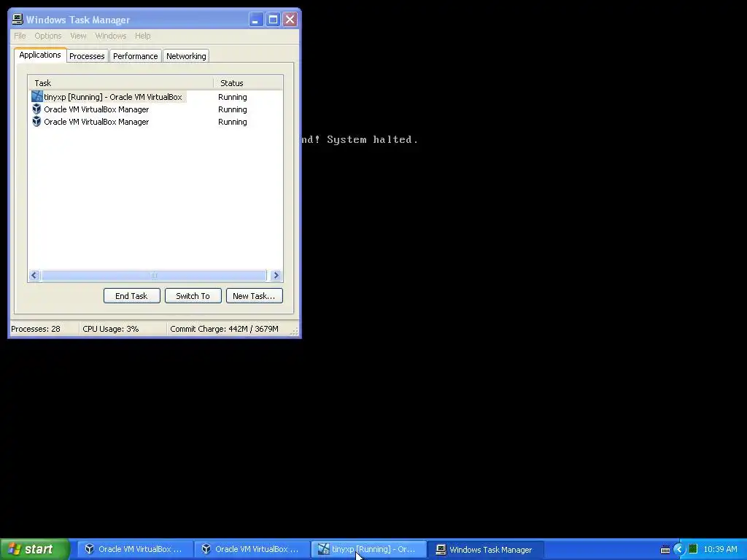Switch to the Applications tab
Screen dimensions: 747x560
(40, 55)
